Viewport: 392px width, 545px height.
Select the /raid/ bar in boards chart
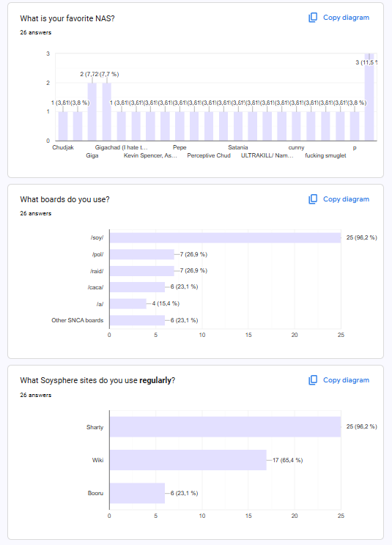[142, 271]
